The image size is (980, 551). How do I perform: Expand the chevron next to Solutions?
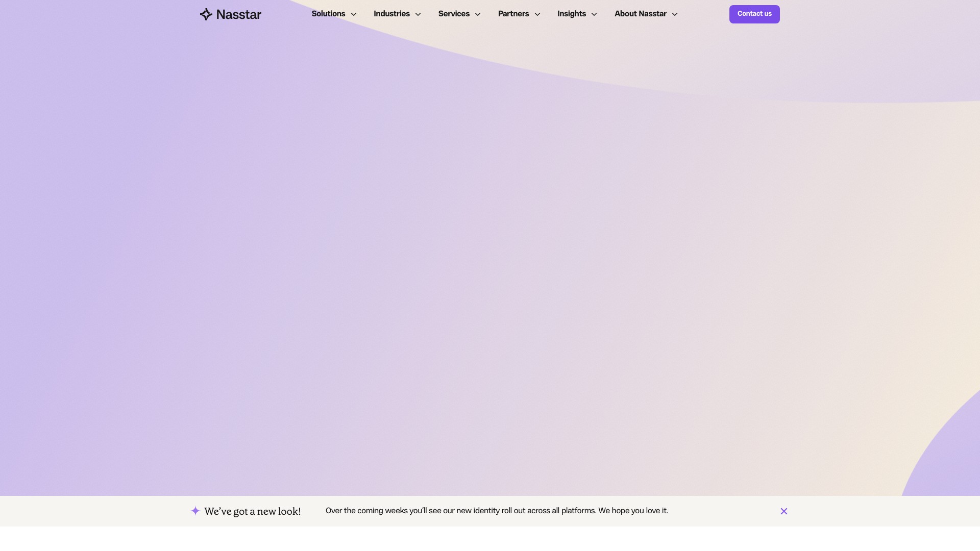[x=354, y=14]
